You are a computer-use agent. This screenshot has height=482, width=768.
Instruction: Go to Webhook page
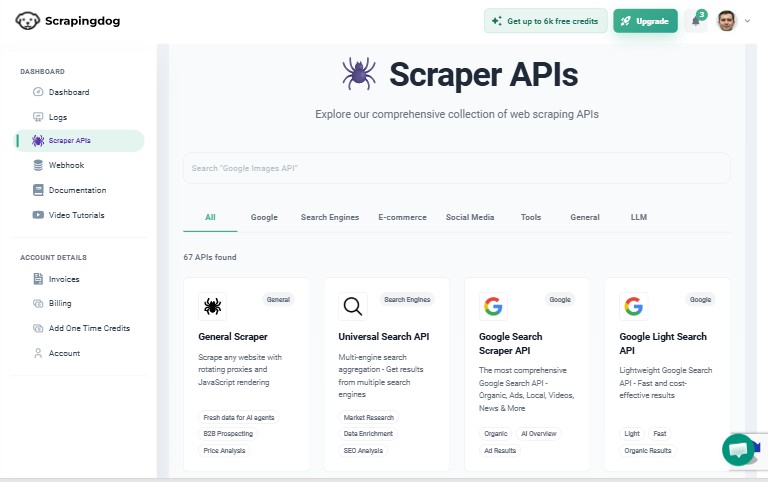pyautogui.click(x=66, y=165)
